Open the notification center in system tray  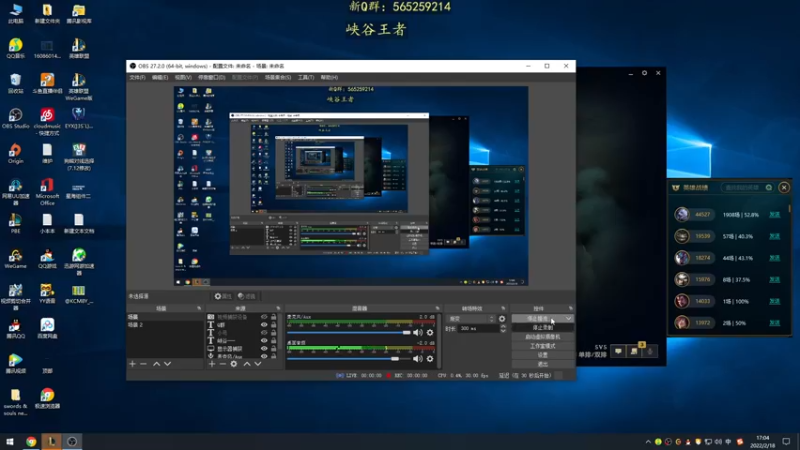786,441
